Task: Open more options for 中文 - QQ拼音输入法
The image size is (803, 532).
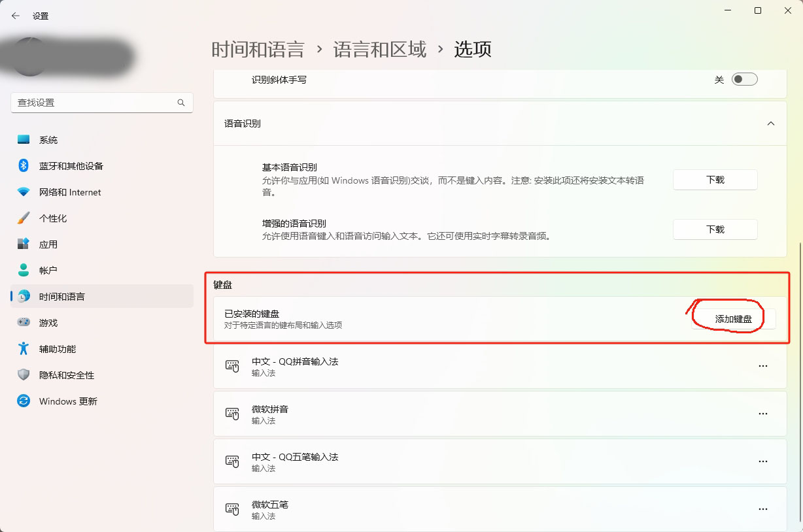Action: [x=762, y=367]
